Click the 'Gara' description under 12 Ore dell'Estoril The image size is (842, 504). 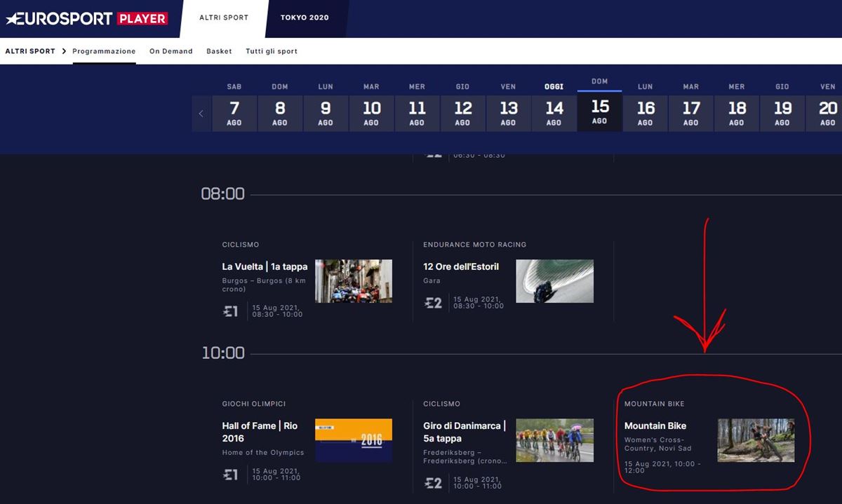[432, 280]
